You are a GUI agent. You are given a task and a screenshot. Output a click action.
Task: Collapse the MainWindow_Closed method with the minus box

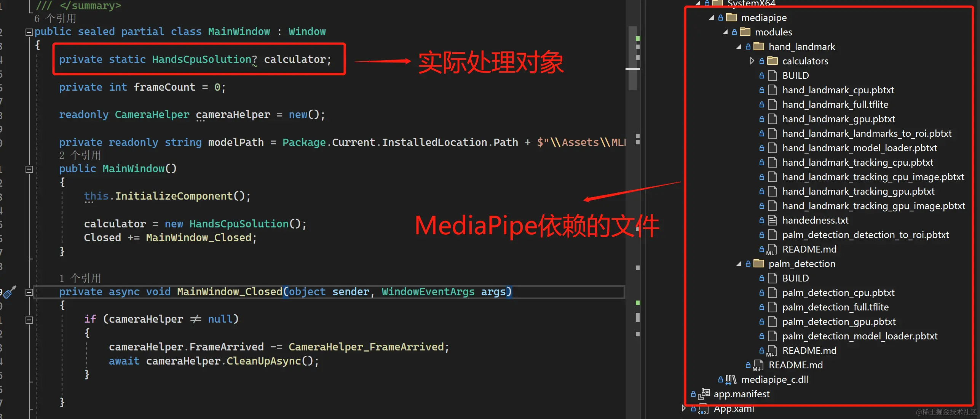[29, 292]
